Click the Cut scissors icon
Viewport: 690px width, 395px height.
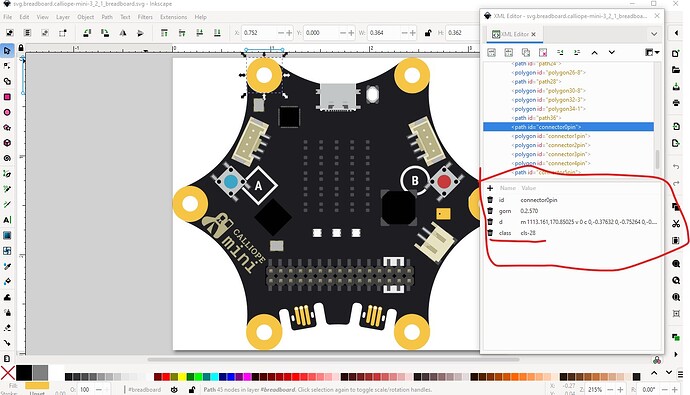coord(676,223)
